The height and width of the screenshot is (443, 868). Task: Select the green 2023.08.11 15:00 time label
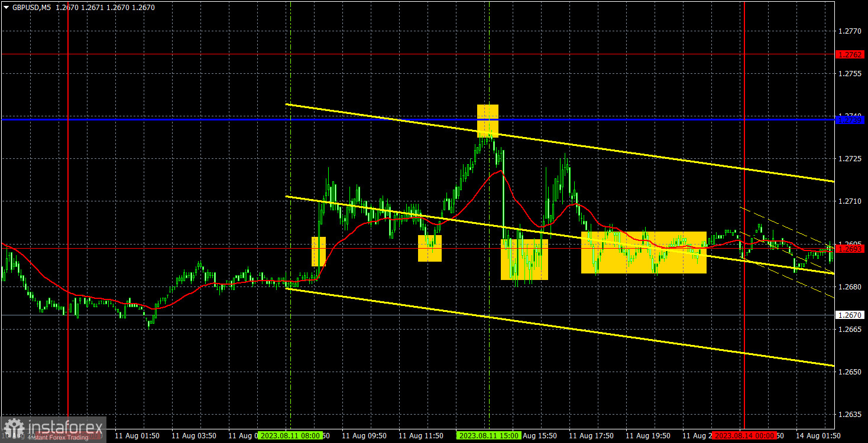(x=488, y=435)
